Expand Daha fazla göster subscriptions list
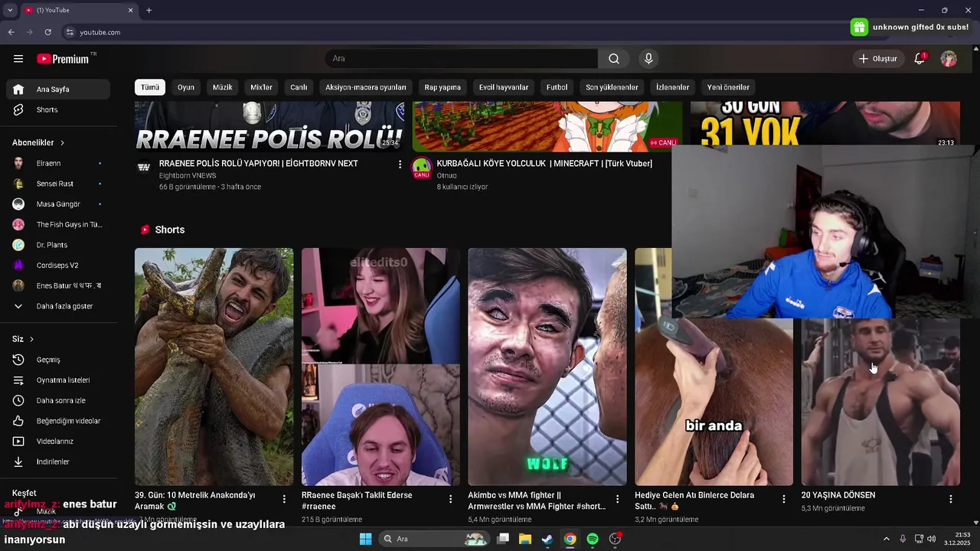 (x=58, y=306)
